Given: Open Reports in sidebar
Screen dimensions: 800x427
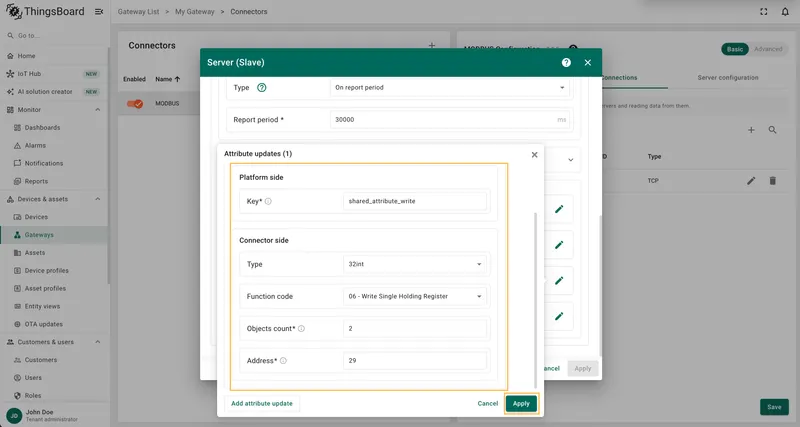Looking at the screenshot, I should click(54, 181).
